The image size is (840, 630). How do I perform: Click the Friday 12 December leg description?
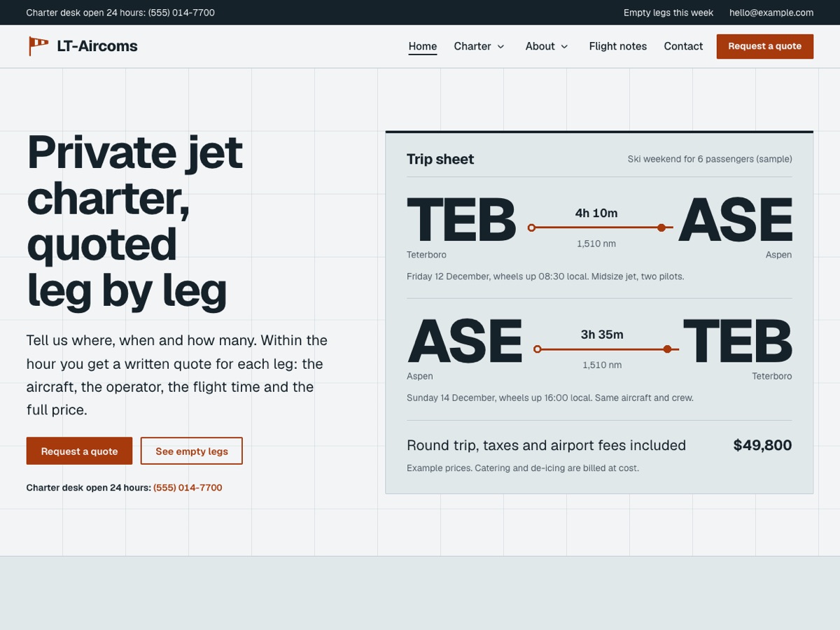coord(545,276)
